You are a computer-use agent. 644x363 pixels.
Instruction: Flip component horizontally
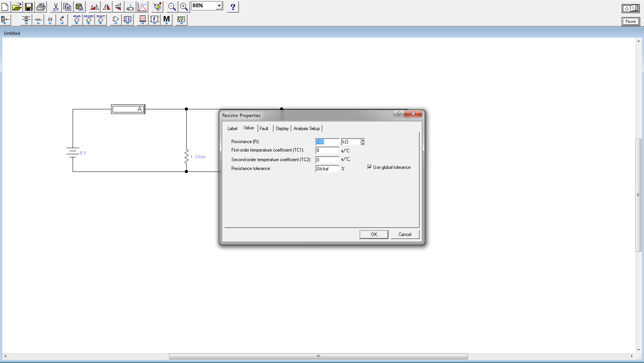click(x=106, y=7)
